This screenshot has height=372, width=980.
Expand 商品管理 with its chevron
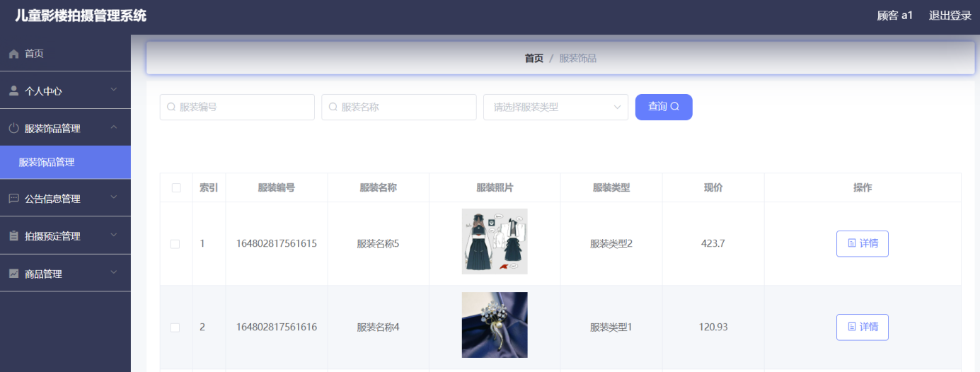point(114,272)
